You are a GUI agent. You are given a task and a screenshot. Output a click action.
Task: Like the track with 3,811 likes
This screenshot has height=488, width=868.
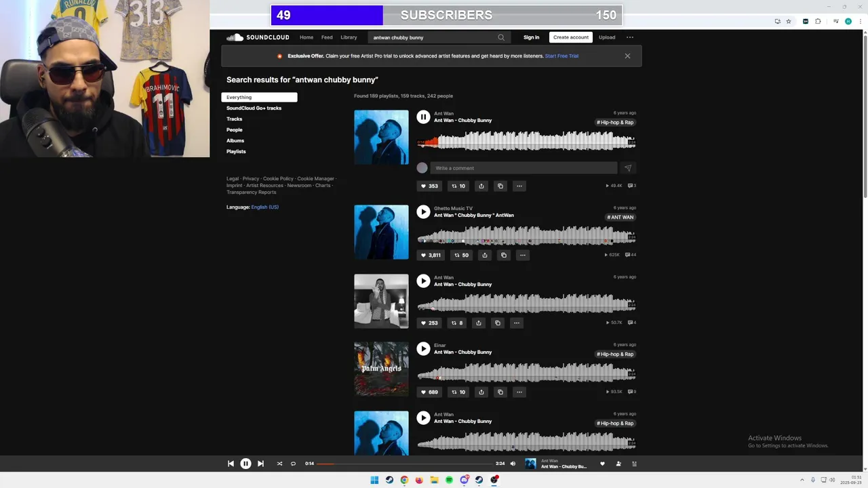click(431, 255)
